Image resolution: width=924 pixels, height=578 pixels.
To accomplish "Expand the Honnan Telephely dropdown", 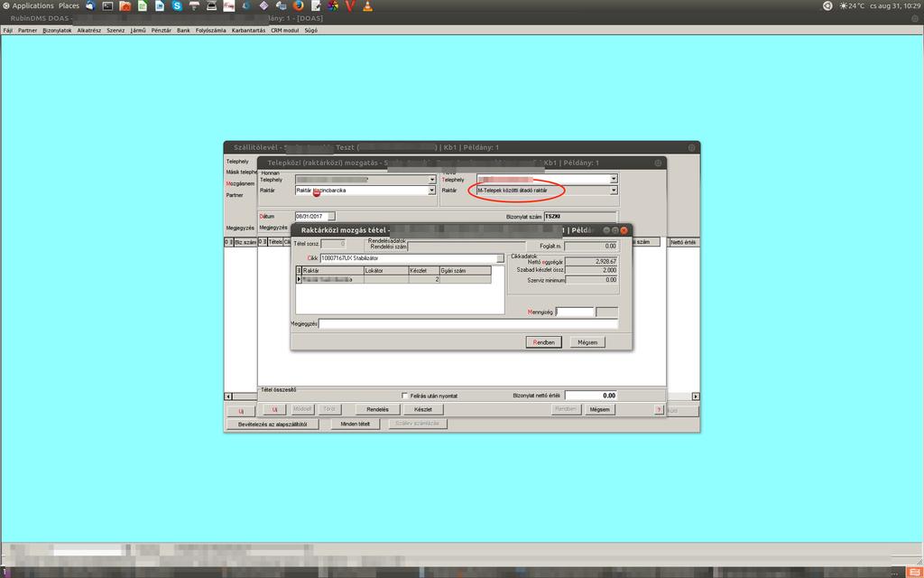I will click(431, 180).
